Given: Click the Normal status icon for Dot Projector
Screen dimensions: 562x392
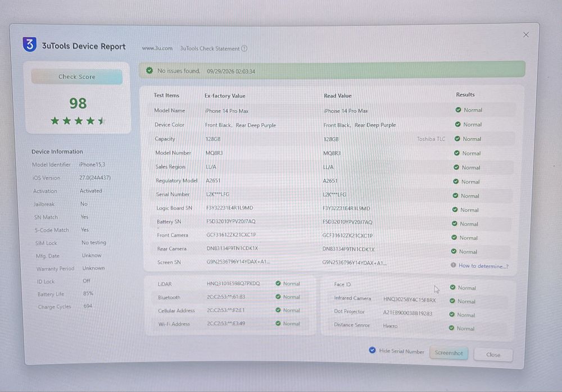Looking at the screenshot, I should click(452, 314).
